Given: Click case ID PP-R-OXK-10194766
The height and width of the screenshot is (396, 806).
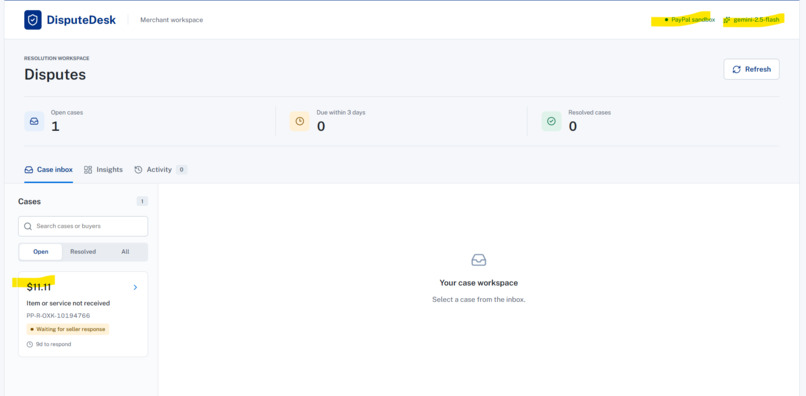Looking at the screenshot, I should click(59, 316).
